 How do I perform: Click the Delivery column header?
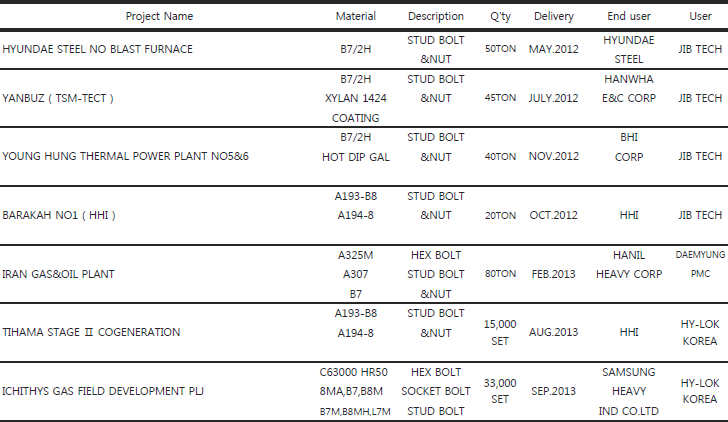click(553, 17)
